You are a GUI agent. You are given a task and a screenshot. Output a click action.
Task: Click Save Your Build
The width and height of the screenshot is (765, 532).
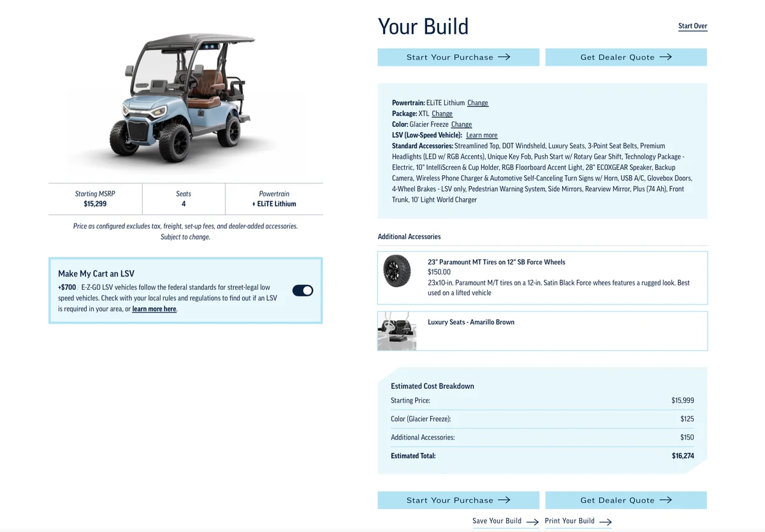[x=497, y=521]
